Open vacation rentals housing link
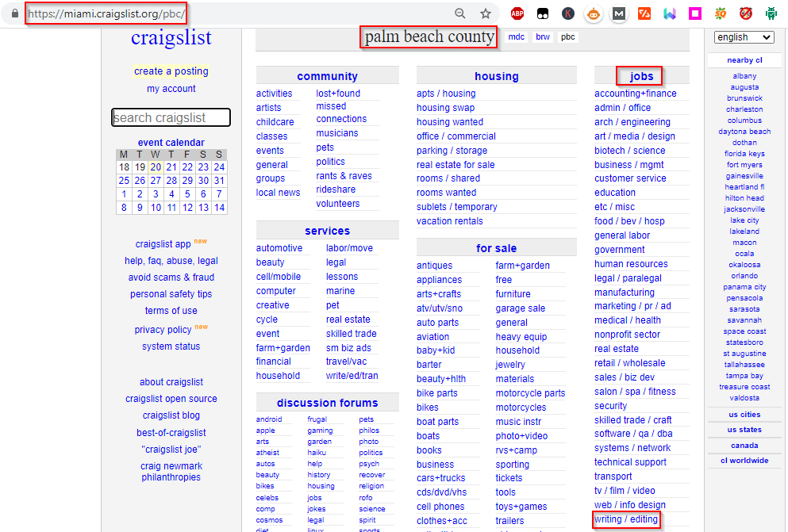 click(x=449, y=221)
